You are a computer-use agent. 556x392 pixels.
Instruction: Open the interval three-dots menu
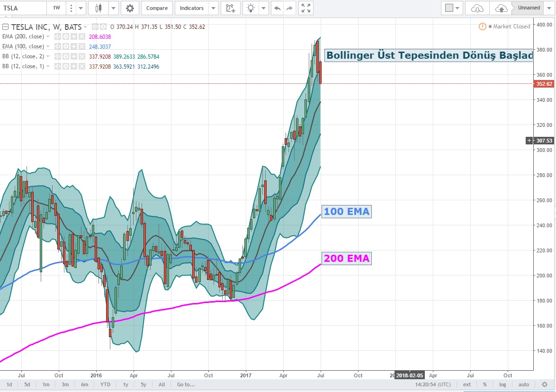tap(71, 8)
